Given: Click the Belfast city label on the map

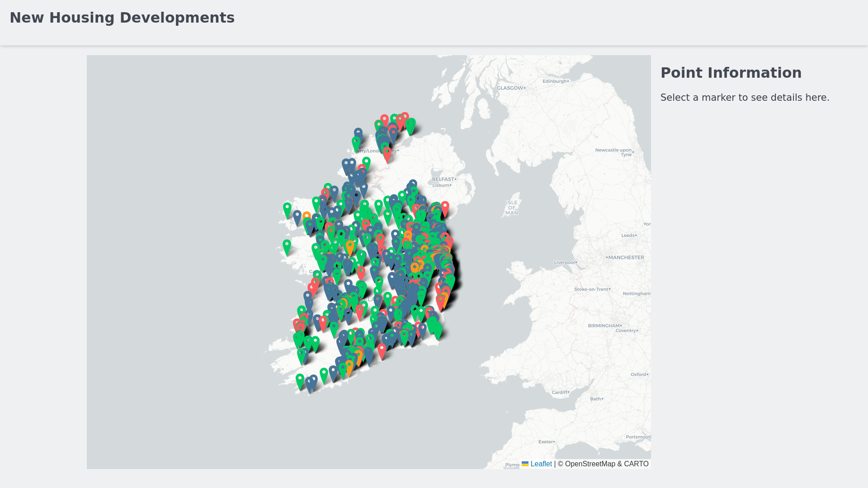Looking at the screenshot, I should (x=443, y=179).
